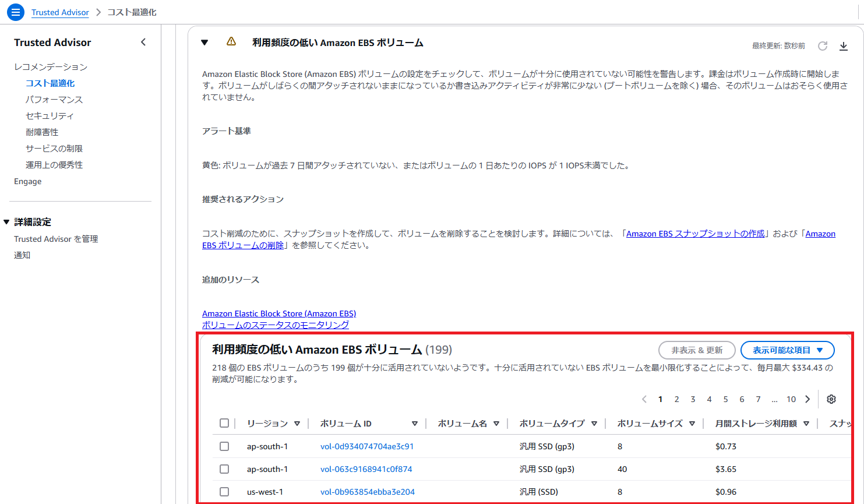Open 耐障害性 recommendations page
The height and width of the screenshot is (504, 864).
point(42,132)
